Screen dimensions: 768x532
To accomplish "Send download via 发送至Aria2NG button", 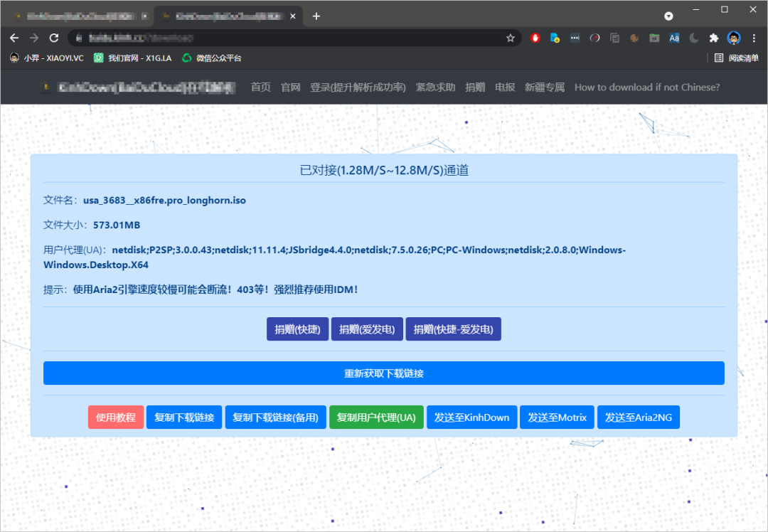I will pyautogui.click(x=638, y=417).
